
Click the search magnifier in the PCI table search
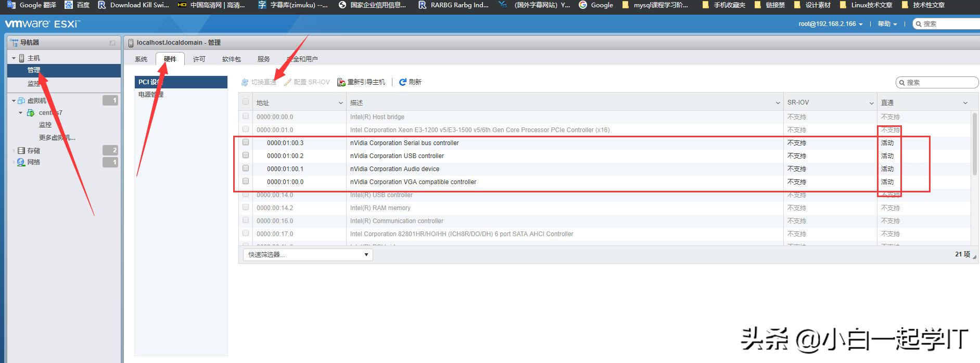[902, 83]
